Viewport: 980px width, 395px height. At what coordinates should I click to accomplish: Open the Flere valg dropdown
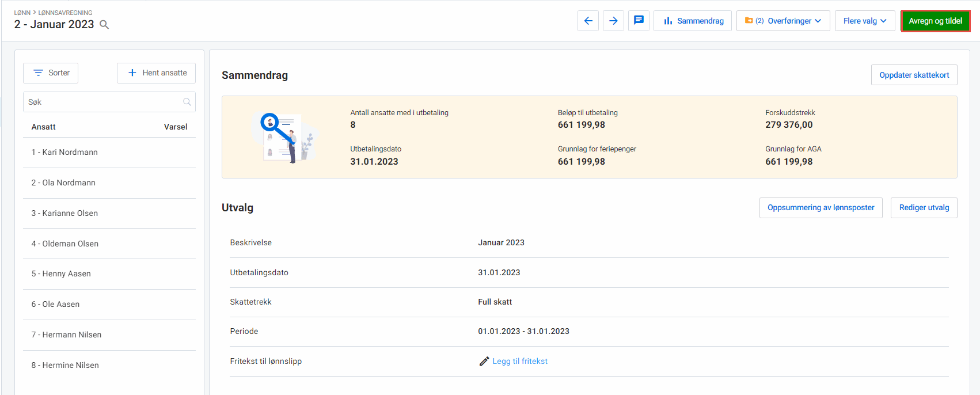tap(865, 21)
